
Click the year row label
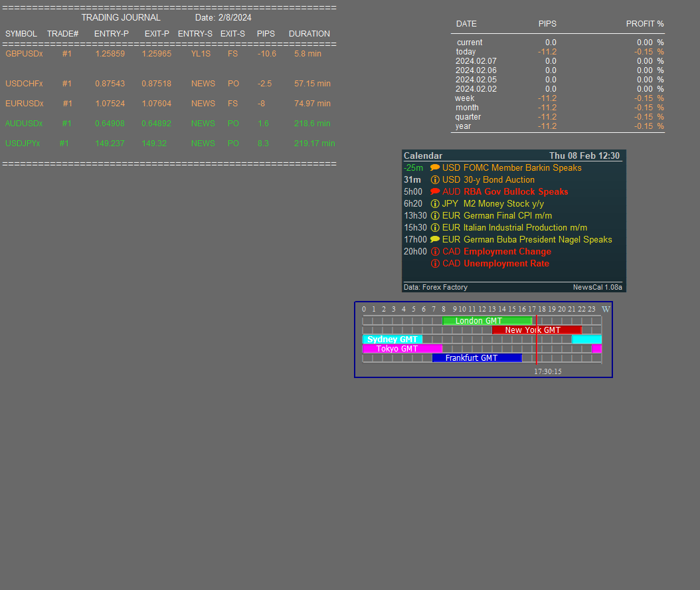(x=463, y=126)
